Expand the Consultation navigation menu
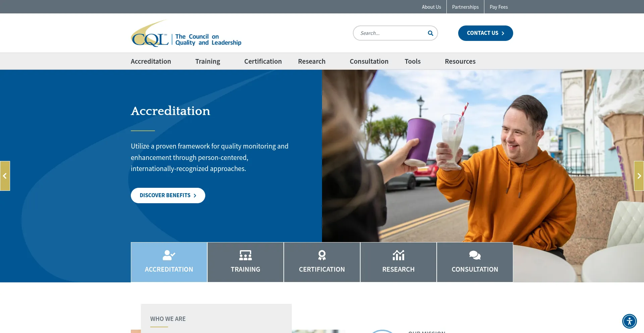This screenshot has height=333, width=644. coord(369,61)
